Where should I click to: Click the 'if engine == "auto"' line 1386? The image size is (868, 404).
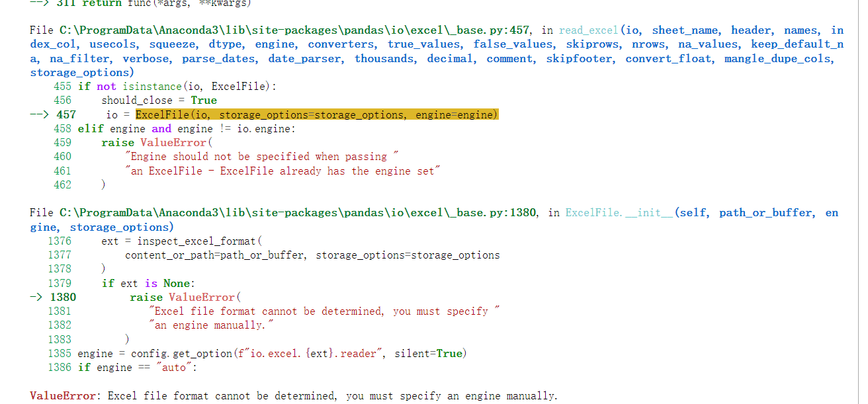tap(138, 368)
